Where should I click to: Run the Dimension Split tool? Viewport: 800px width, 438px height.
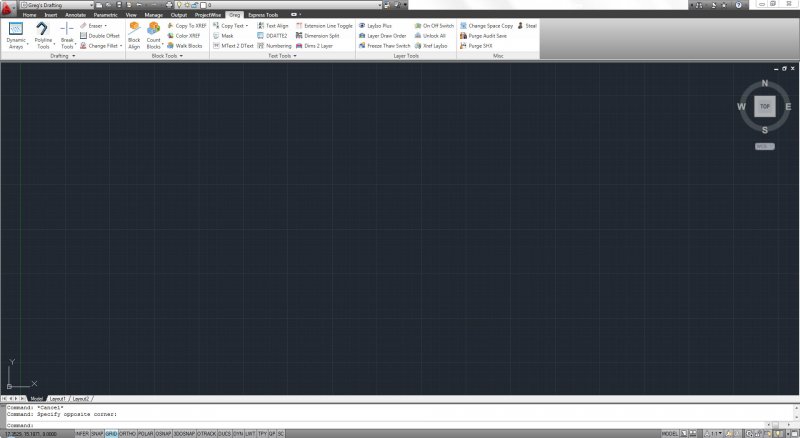point(317,36)
